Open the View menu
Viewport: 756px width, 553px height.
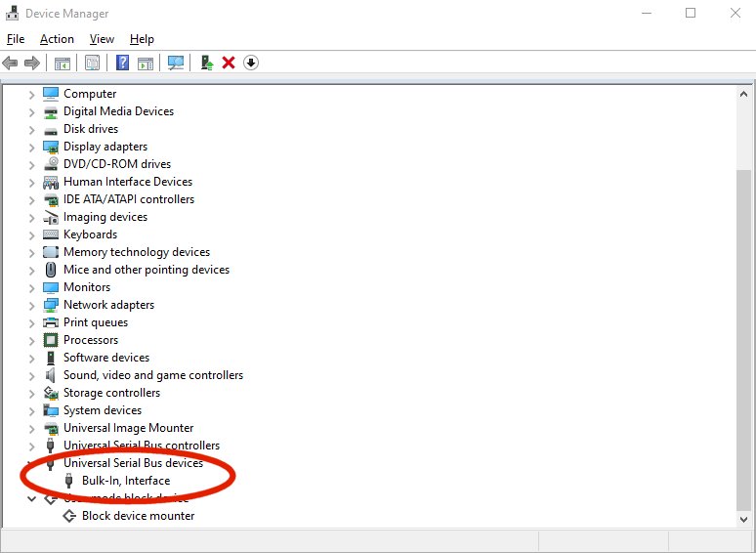coord(102,39)
